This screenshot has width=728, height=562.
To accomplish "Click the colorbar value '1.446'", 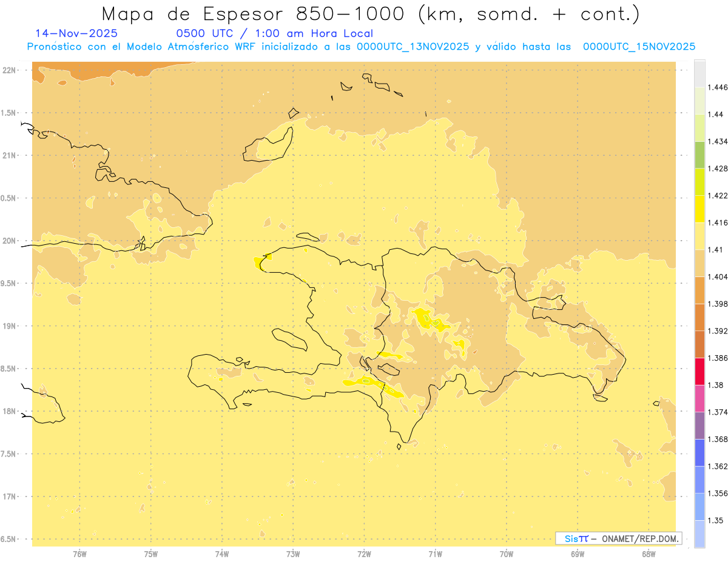I will click(718, 87).
